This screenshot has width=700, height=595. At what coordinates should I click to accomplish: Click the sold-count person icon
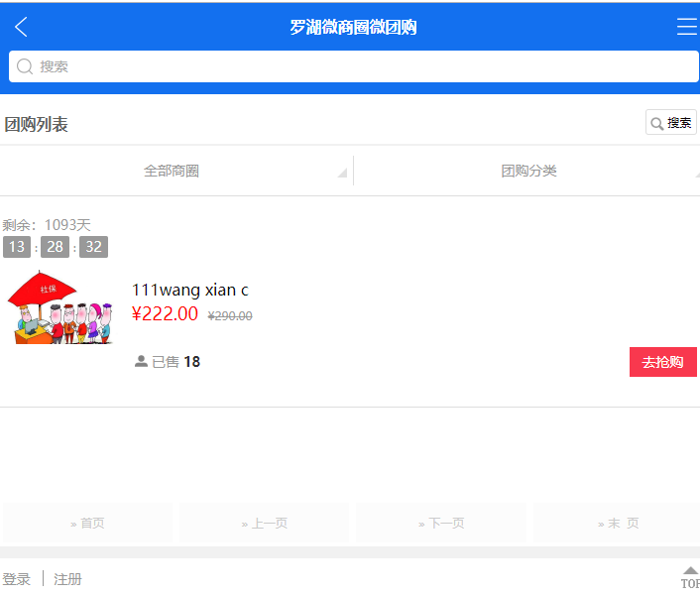pyautogui.click(x=141, y=361)
